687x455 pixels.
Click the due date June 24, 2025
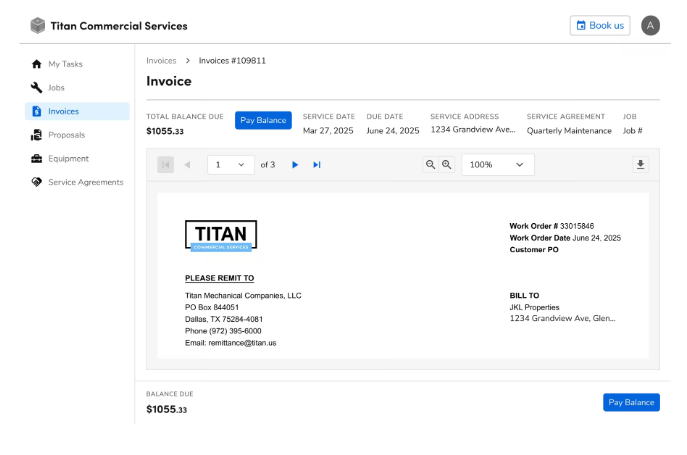[393, 131]
